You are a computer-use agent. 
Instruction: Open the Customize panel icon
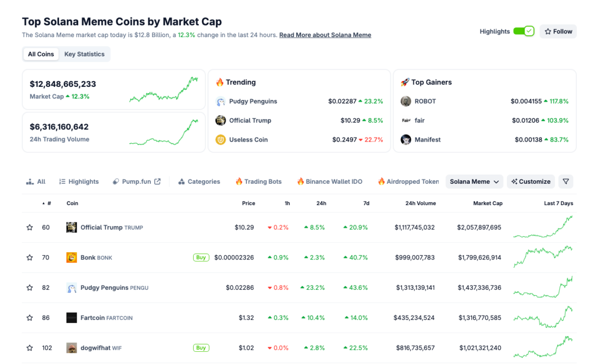click(x=514, y=181)
